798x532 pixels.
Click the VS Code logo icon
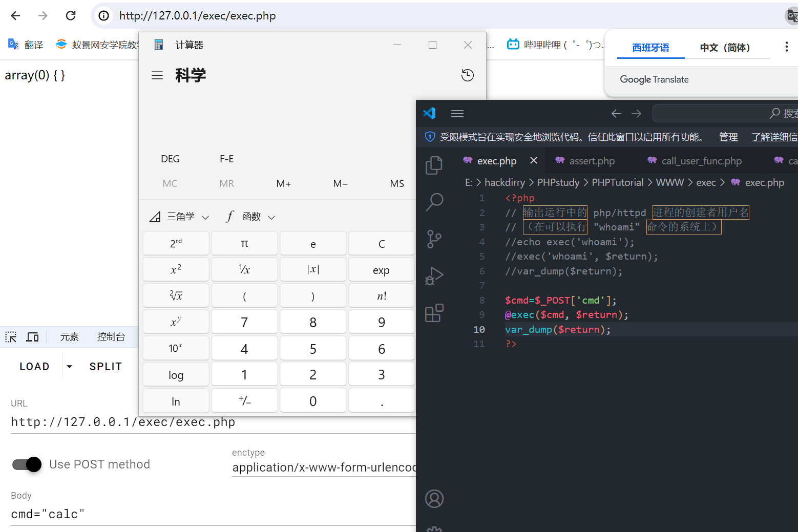pos(429,113)
